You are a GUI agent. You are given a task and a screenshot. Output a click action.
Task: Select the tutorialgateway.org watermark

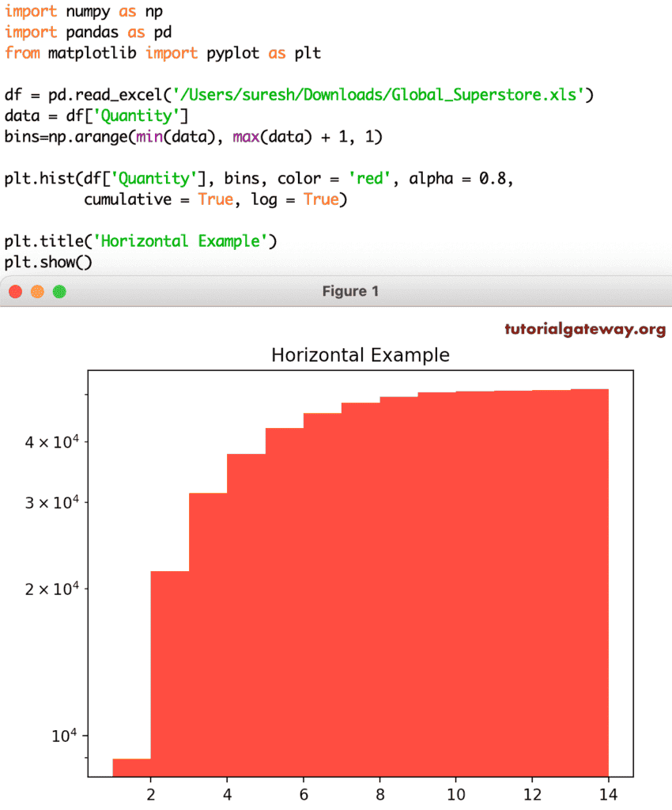pos(586,327)
